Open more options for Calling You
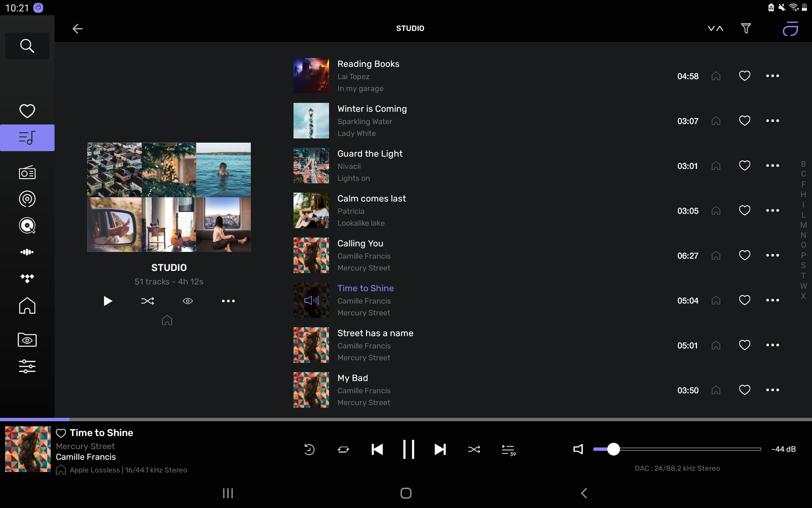 coord(773,255)
